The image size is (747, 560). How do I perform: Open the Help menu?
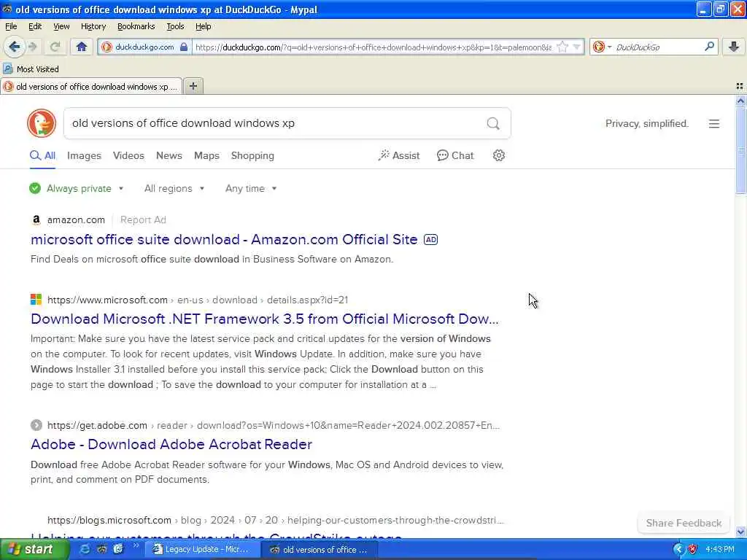click(x=203, y=26)
